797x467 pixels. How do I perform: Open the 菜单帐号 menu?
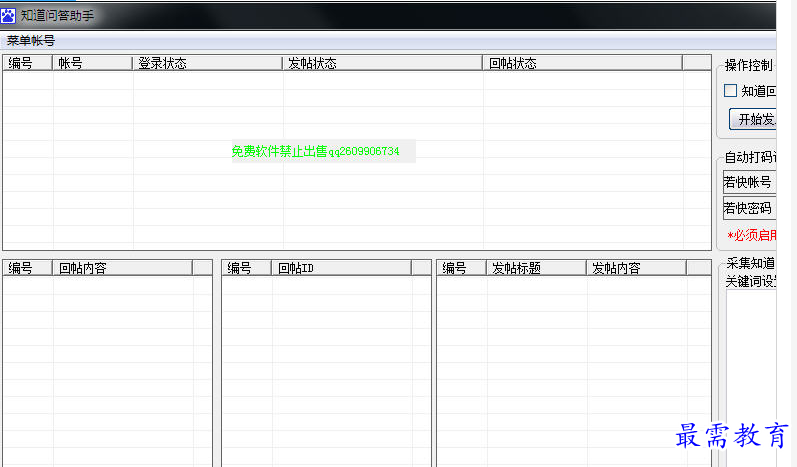coord(30,41)
